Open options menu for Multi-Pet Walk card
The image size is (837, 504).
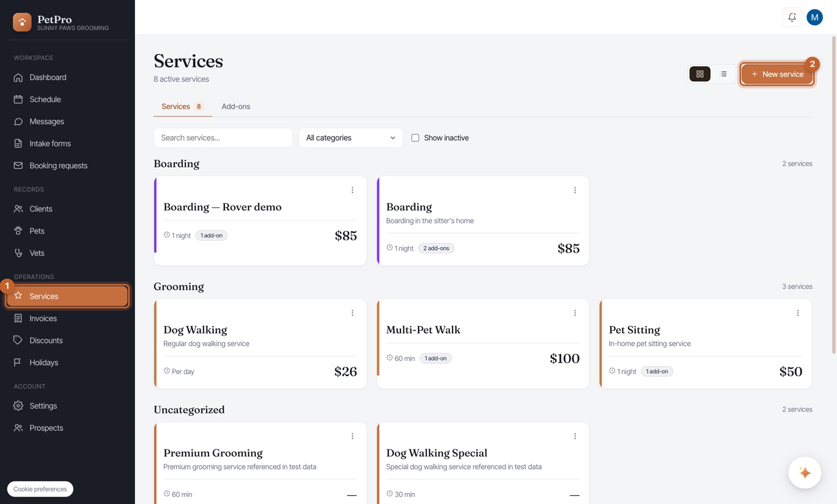pos(575,313)
